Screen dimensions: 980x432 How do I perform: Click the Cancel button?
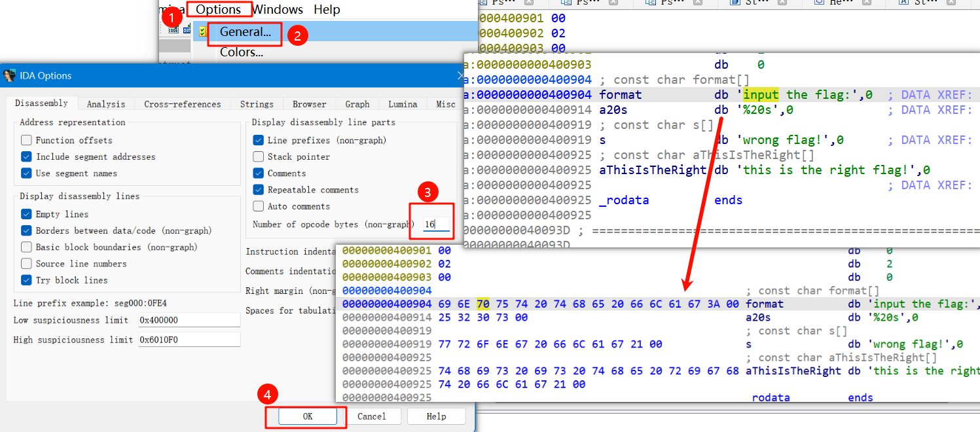(371, 416)
